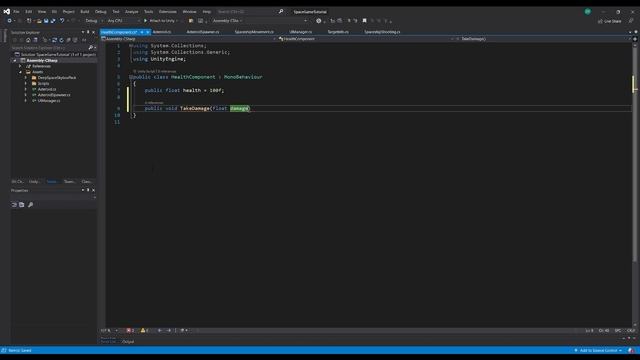Open the HealthComponent type navigation dropdown
This screenshot has height=360, width=640.
tap(366, 39)
